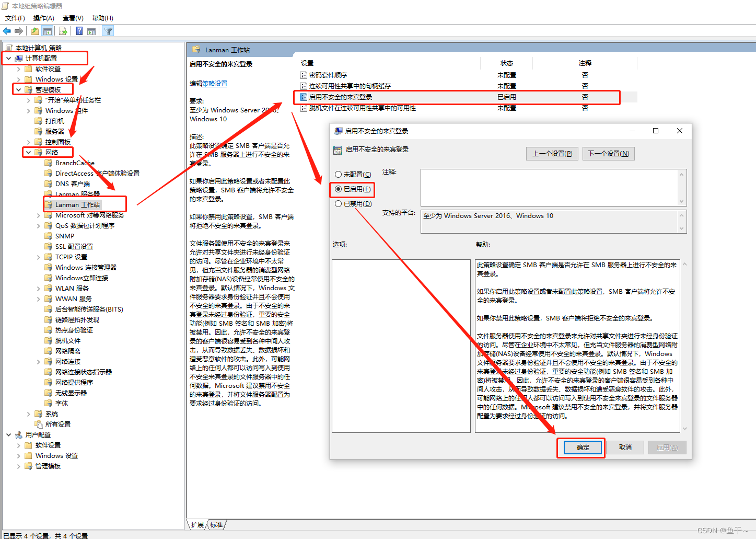Image resolution: width=756 pixels, height=539 pixels.
Task: Click the folder icon beside BranchCache
Action: pos(49,163)
